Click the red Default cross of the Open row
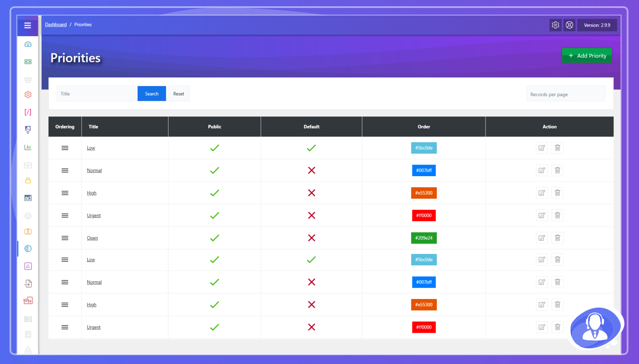639x364 pixels. click(312, 238)
